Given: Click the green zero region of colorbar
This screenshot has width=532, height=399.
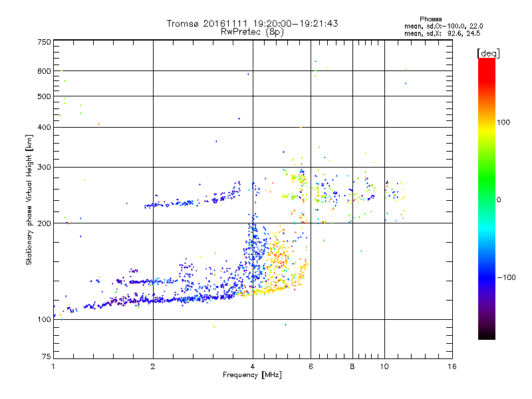Looking at the screenshot, I should coord(487,199).
